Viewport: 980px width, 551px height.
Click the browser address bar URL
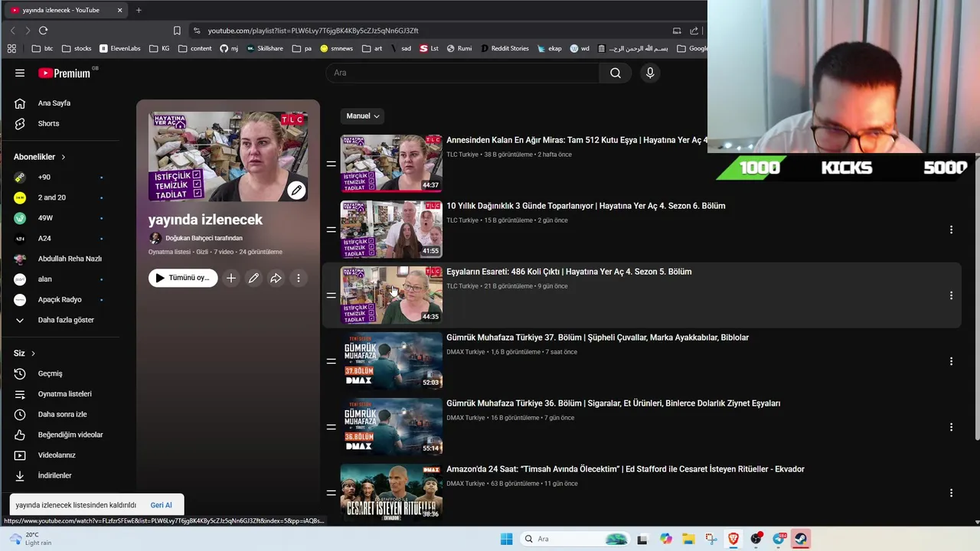coord(313,31)
